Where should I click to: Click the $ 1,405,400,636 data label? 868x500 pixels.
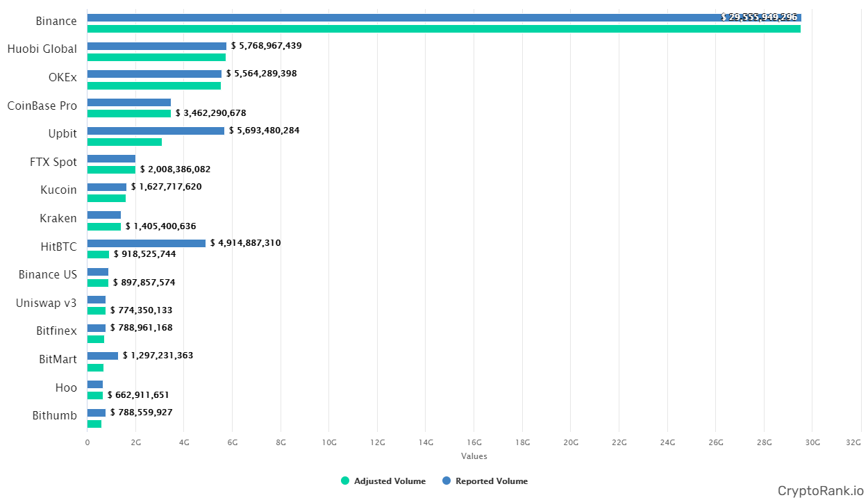(161, 226)
